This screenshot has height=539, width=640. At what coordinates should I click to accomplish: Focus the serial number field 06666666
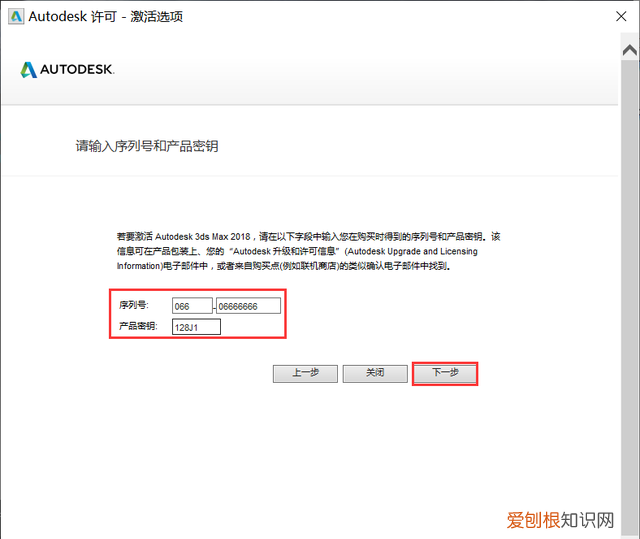click(x=248, y=306)
